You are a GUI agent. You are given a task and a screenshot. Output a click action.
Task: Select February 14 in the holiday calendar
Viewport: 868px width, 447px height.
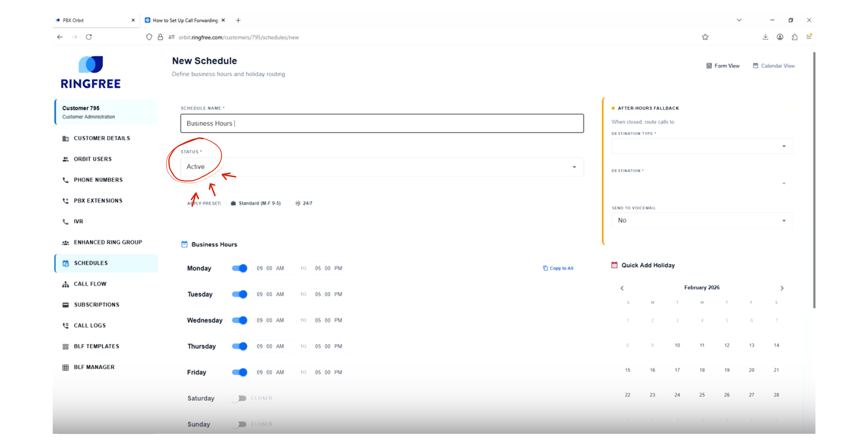[x=776, y=345]
